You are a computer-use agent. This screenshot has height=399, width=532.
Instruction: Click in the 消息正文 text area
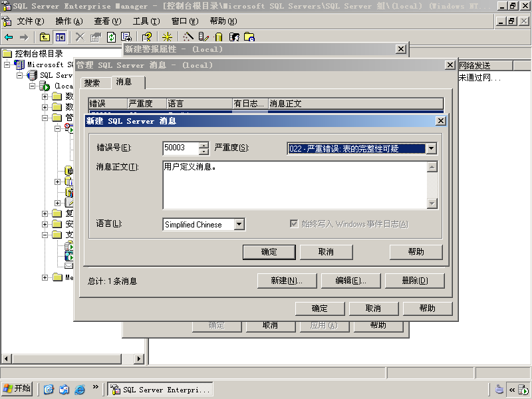point(295,185)
